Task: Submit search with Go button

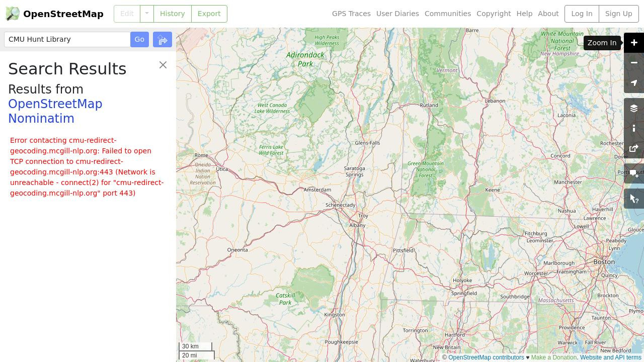Action: [139, 39]
